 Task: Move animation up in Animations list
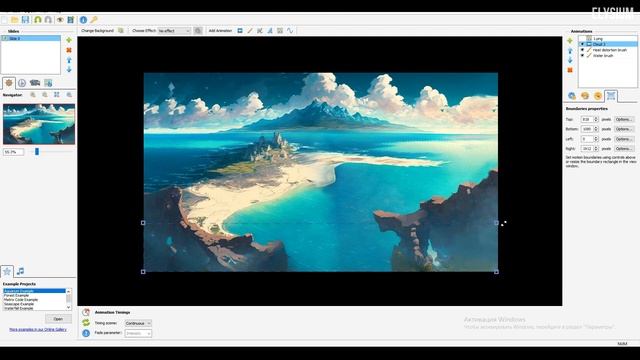(570, 50)
